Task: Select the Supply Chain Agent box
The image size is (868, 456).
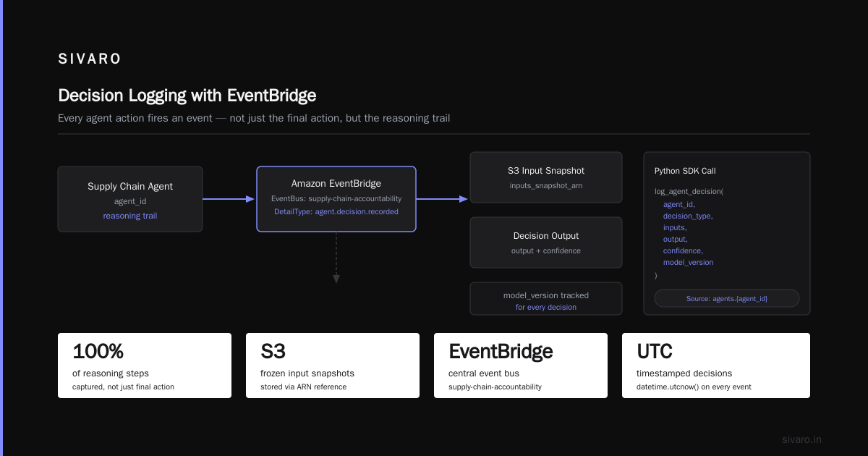Action: coord(130,199)
